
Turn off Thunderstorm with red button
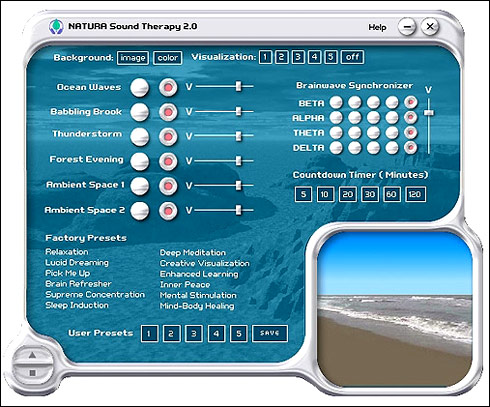click(x=168, y=137)
